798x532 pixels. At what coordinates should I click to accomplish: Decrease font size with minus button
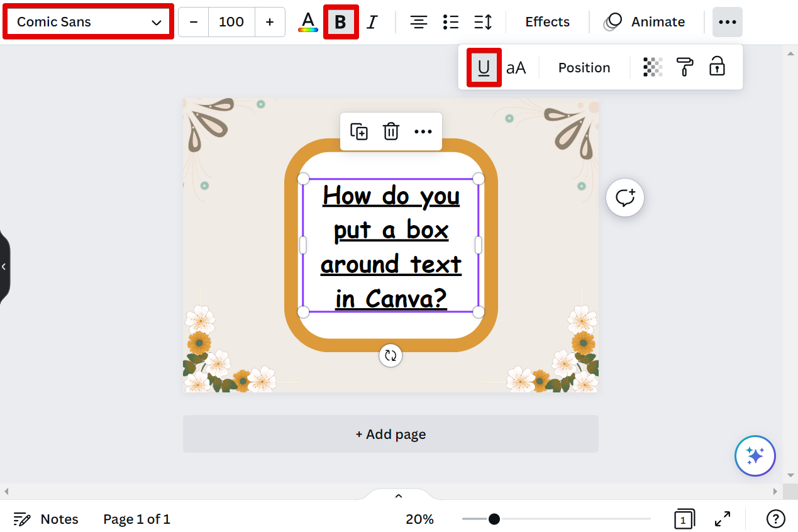194,22
